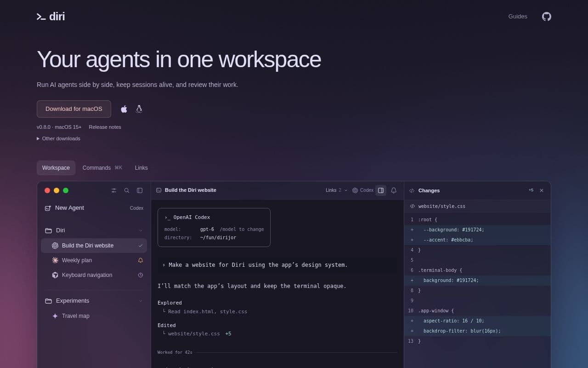Viewport: 588px width, 368px height.
Task: Click the bell notification icon on Weekly plan row
Action: [141, 260]
